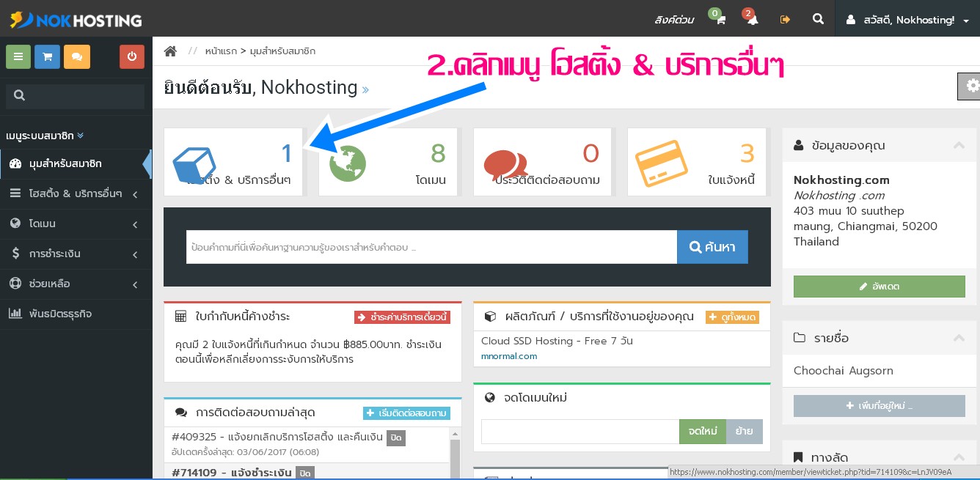980x480 pixels.
Task: Open the shopping cart icon in top bar
Action: (720, 20)
